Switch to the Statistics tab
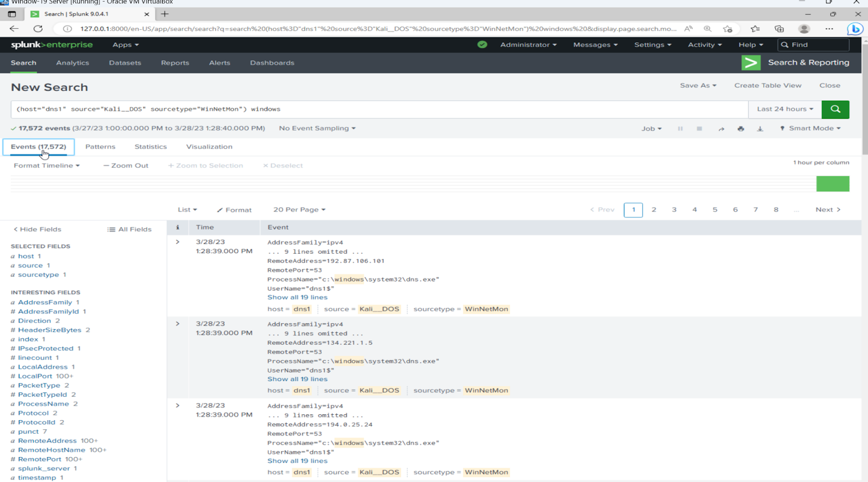This screenshot has height=482, width=868. [x=151, y=147]
